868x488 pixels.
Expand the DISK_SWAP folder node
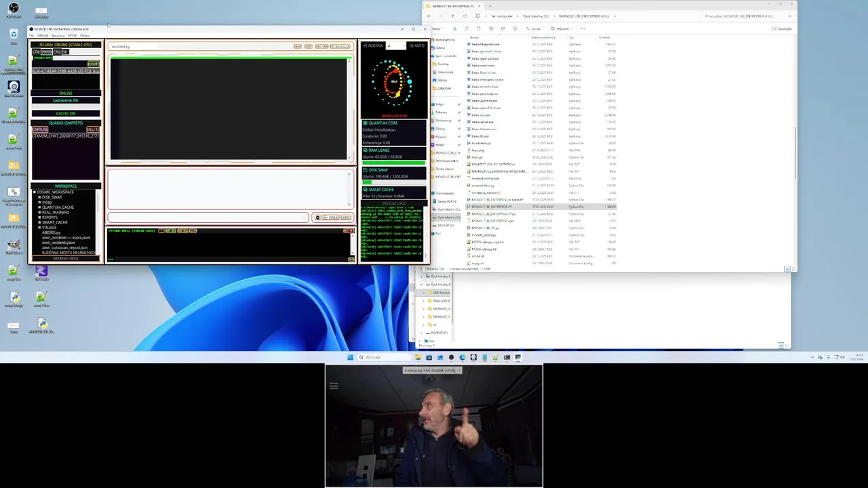(39, 197)
